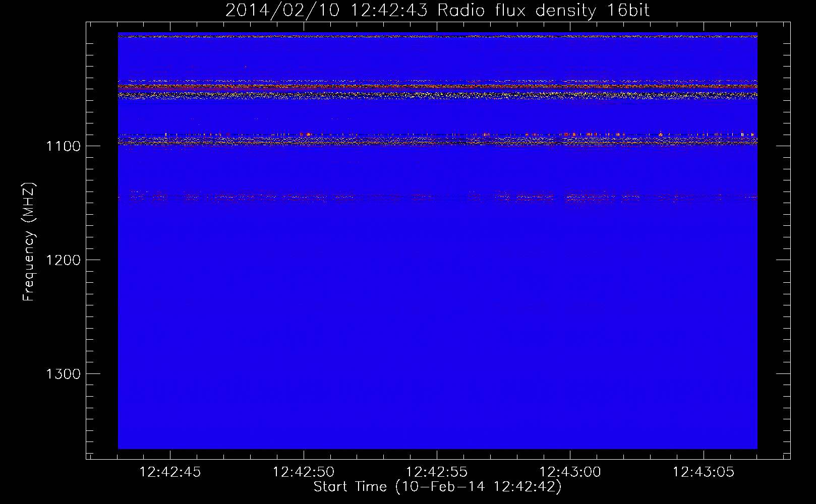
Task: Click the 'Frequency (MHZ)' y-axis label
Action: pos(29,242)
